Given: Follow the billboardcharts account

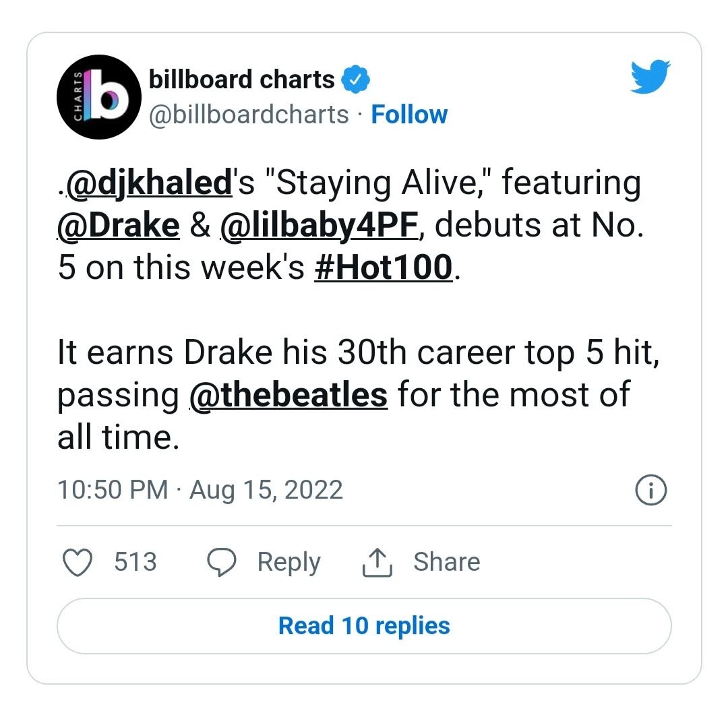Looking at the screenshot, I should (409, 115).
